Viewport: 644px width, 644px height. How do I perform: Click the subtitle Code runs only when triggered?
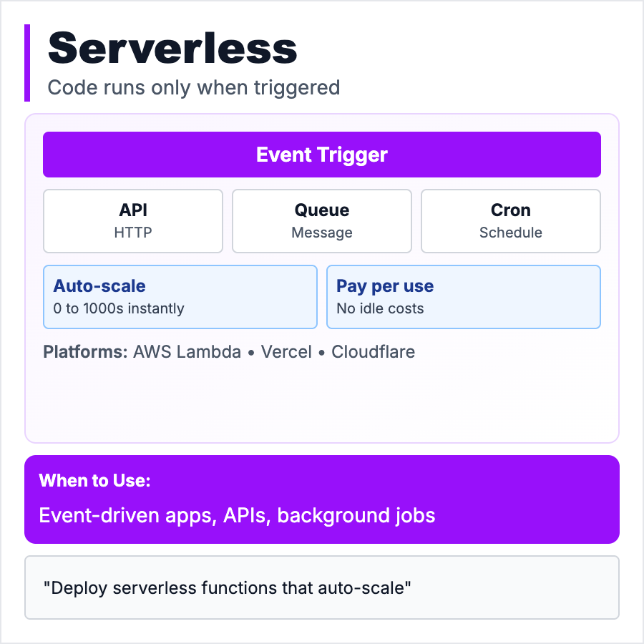click(x=193, y=88)
